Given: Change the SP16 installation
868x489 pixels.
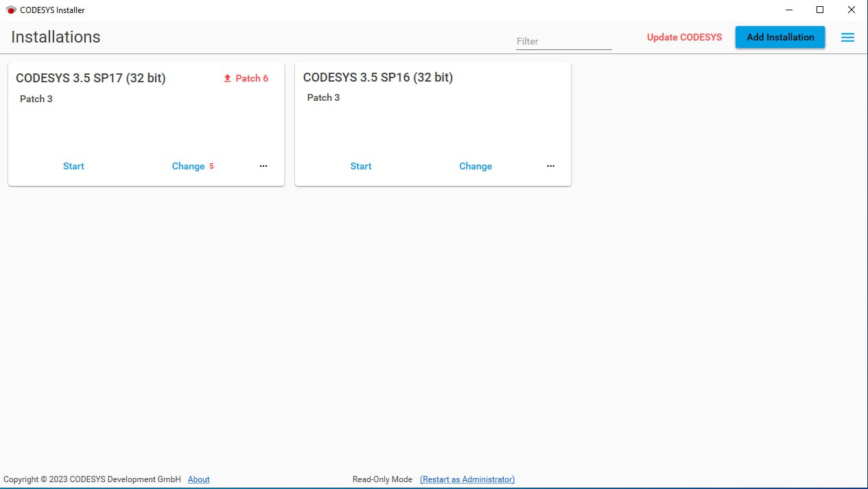Looking at the screenshot, I should (476, 166).
